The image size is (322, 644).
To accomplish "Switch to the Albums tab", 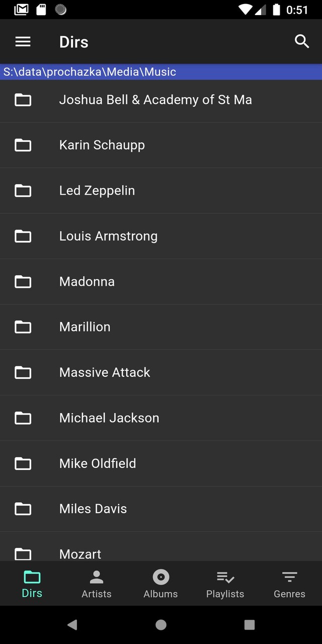I will 161,584.
